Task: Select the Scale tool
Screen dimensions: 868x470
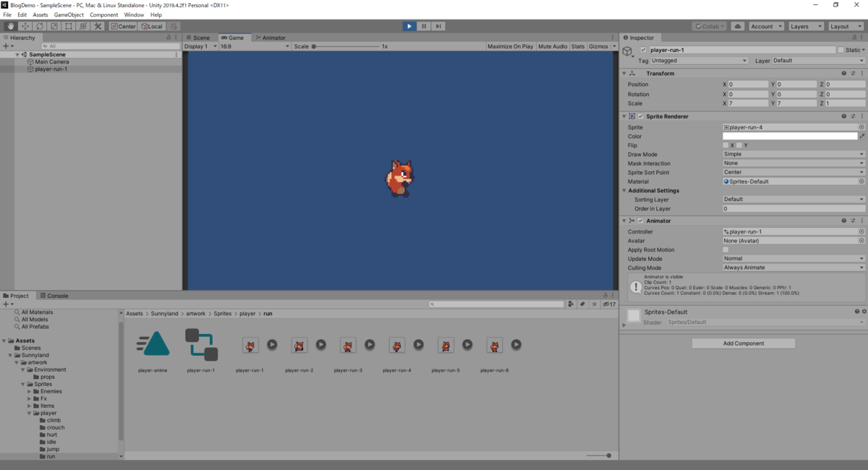Action: tap(54, 26)
